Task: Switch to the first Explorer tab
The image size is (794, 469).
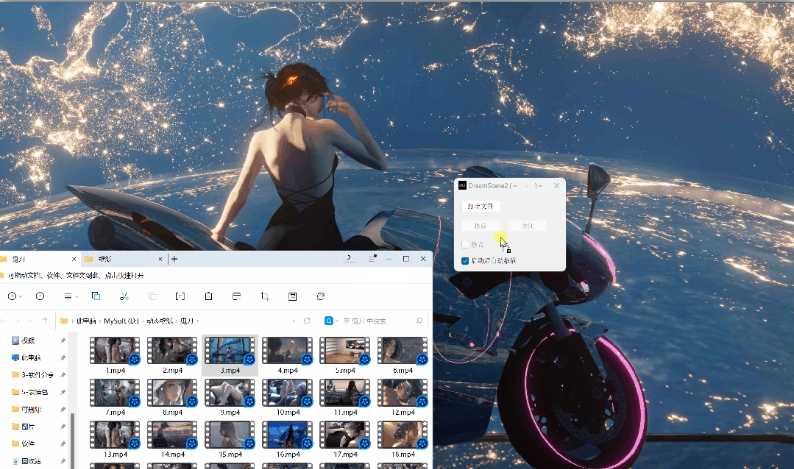Action: pyautogui.click(x=38, y=259)
